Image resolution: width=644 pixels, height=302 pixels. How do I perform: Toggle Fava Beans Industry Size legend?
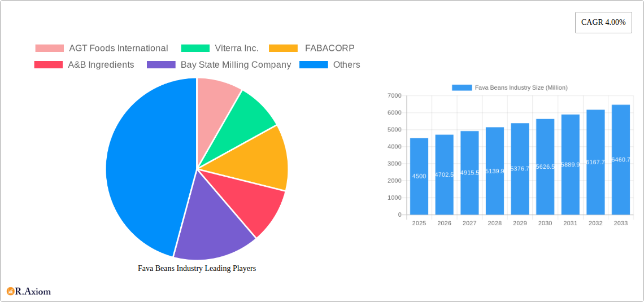point(510,87)
